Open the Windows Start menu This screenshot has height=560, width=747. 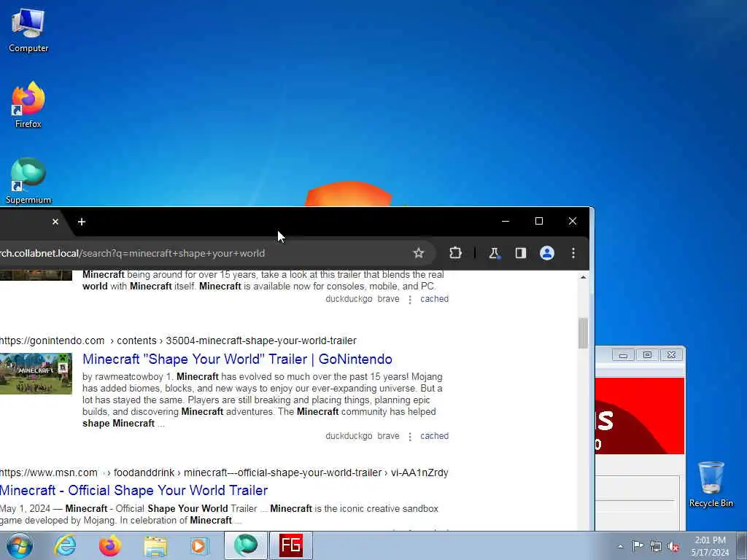pyautogui.click(x=20, y=545)
